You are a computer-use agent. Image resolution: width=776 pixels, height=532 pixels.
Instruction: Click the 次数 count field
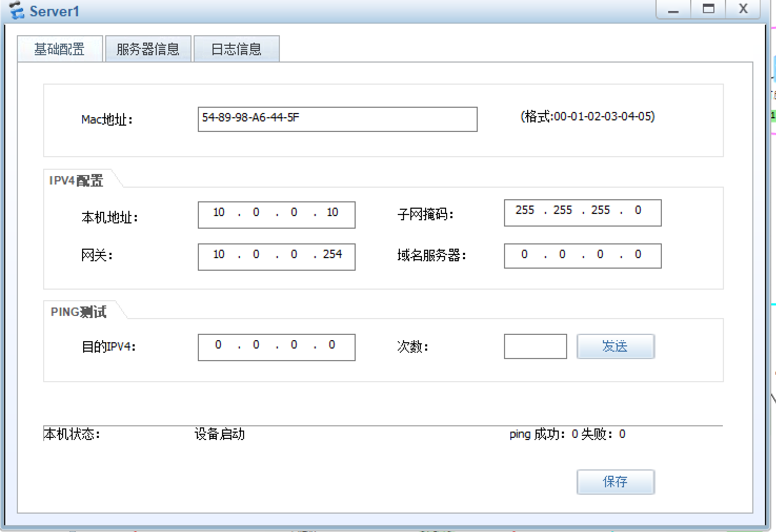tap(536, 346)
